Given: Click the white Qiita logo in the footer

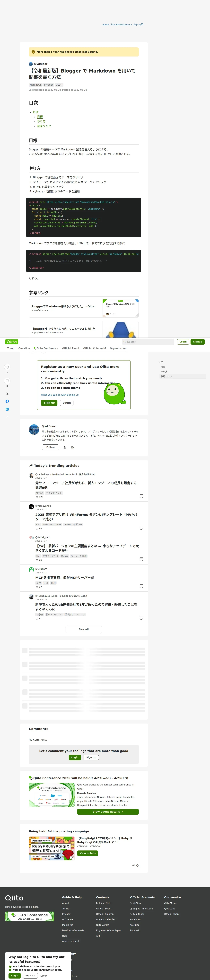Looking at the screenshot, I should tap(14, 898).
